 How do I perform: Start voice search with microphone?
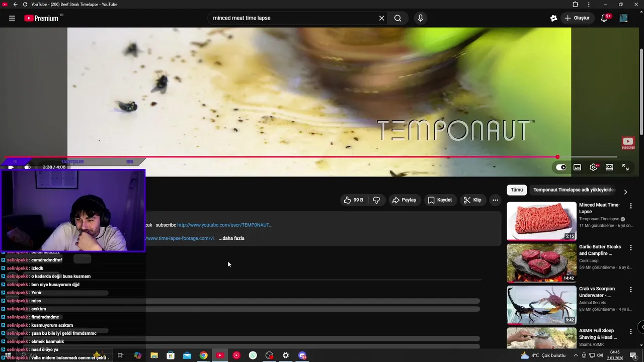(x=421, y=18)
